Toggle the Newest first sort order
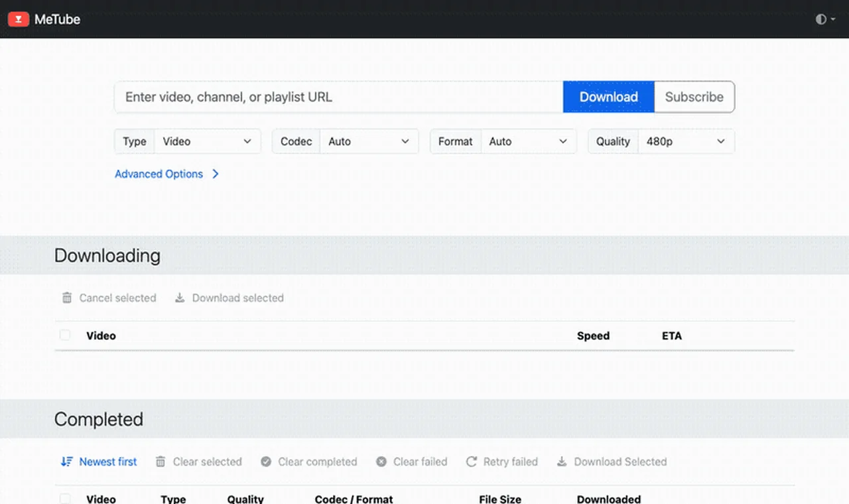This screenshot has width=849, height=504. point(98,462)
